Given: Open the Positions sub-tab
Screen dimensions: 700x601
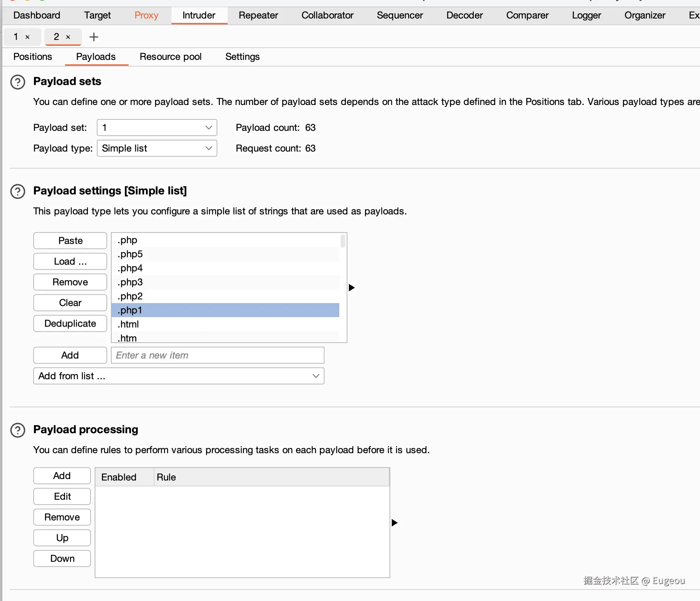Looking at the screenshot, I should pos(33,57).
